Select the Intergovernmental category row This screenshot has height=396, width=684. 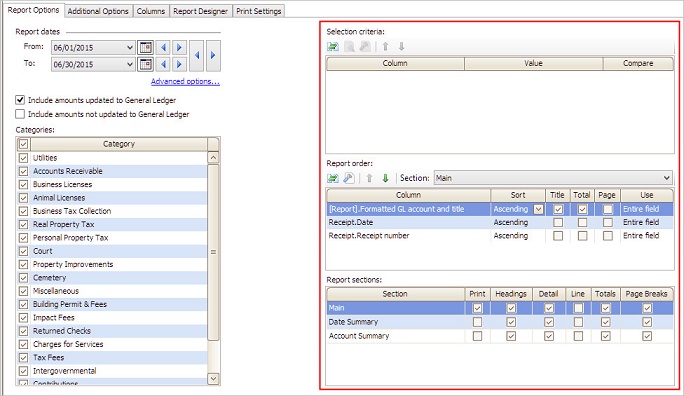tap(113, 371)
